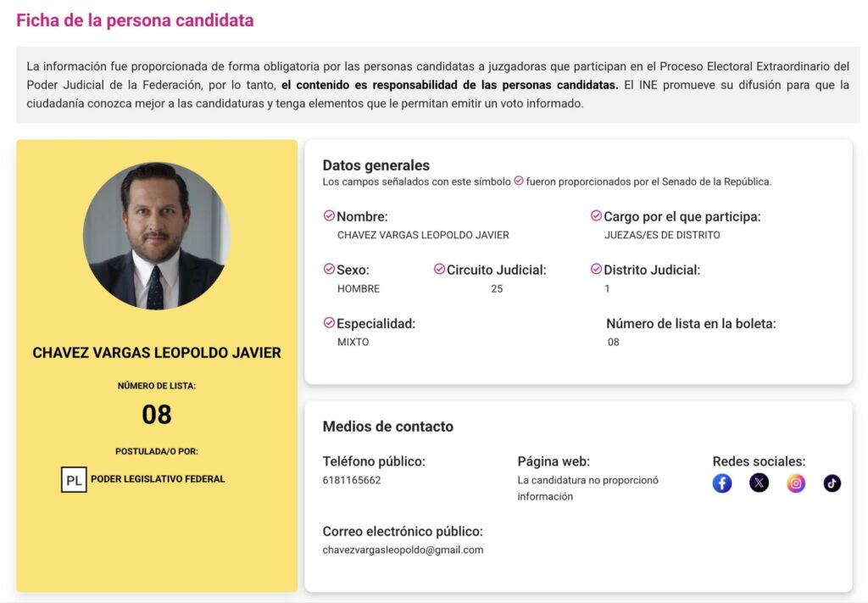The width and height of the screenshot is (868, 603).
Task: Open the candidate's TikTok icon
Action: tap(832, 483)
